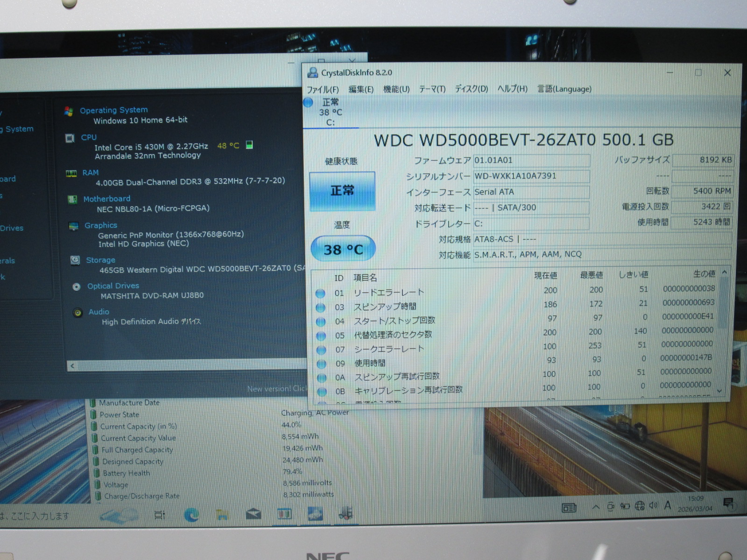Open the 言語(Language) menu
This screenshot has height=560, width=747.
coord(564,89)
